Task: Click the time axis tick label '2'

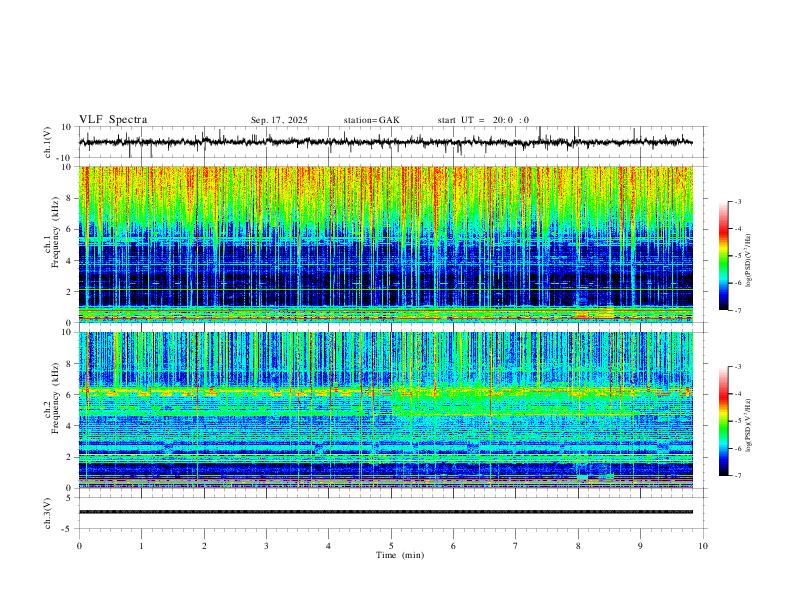Action: pyautogui.click(x=204, y=546)
